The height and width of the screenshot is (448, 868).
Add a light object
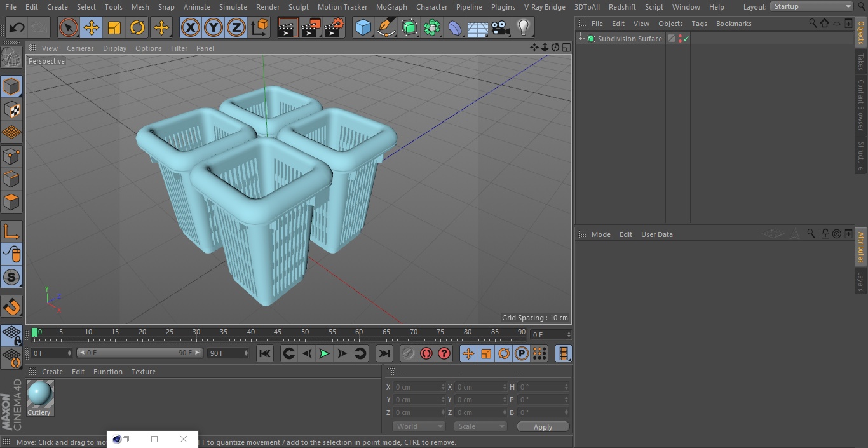point(524,28)
